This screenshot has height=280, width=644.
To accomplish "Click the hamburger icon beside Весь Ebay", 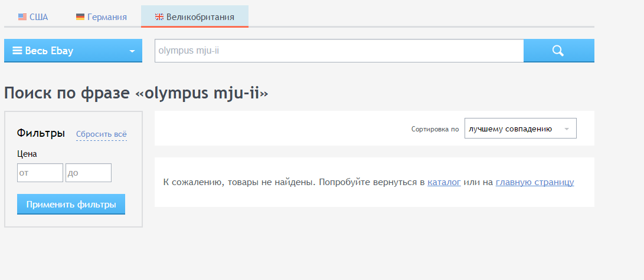I will (17, 51).
